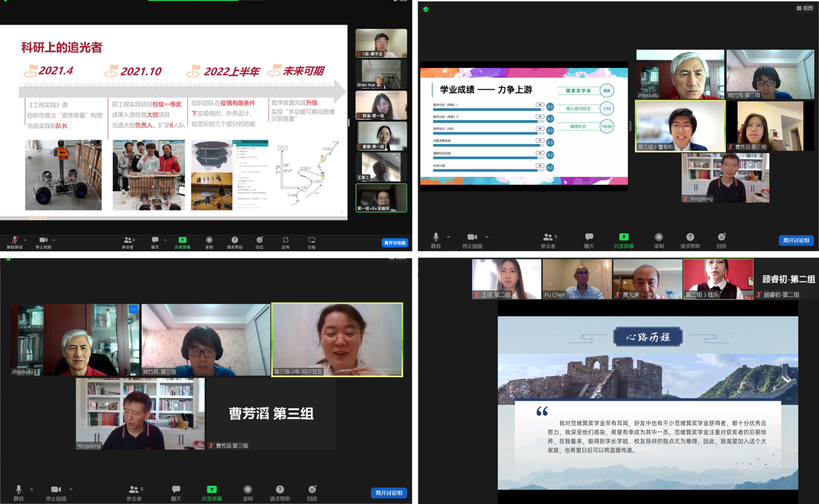The height and width of the screenshot is (504, 819).
Task: Click 共享屏幕 in the 学业成绩 window
Action: coord(624,240)
